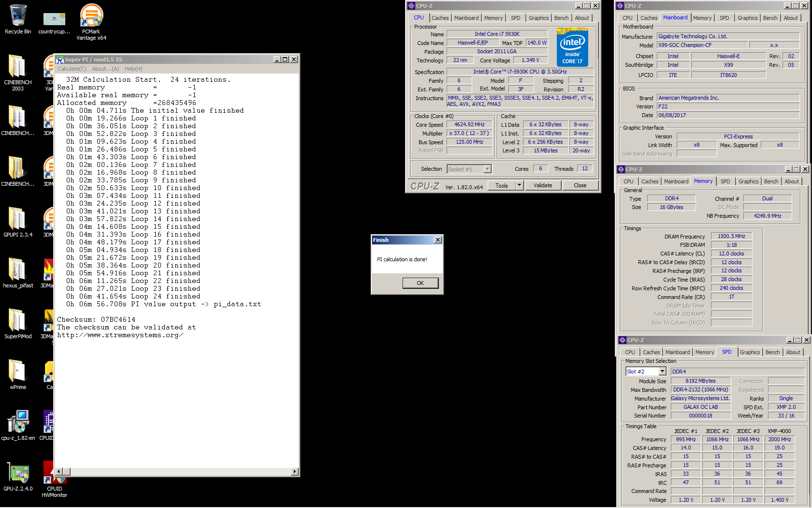The height and width of the screenshot is (508, 812).
Task: Click the Level 3 15 MBytes cache field
Action: 545,150
